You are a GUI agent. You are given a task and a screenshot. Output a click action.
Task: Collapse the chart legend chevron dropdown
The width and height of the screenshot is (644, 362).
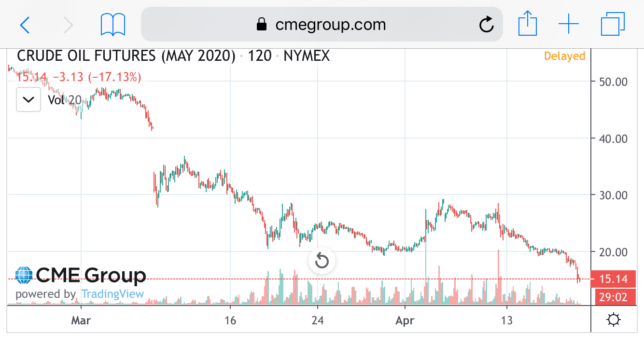pyautogui.click(x=28, y=100)
